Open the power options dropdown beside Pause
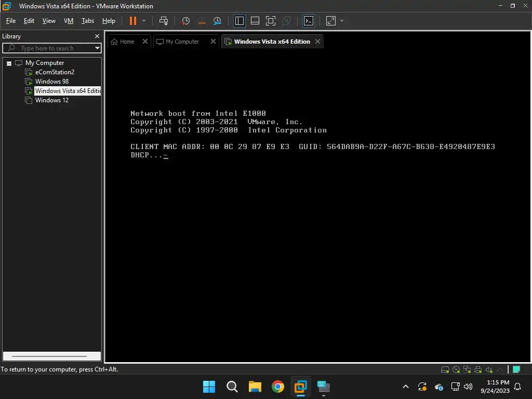The height and width of the screenshot is (399, 532). tap(144, 21)
